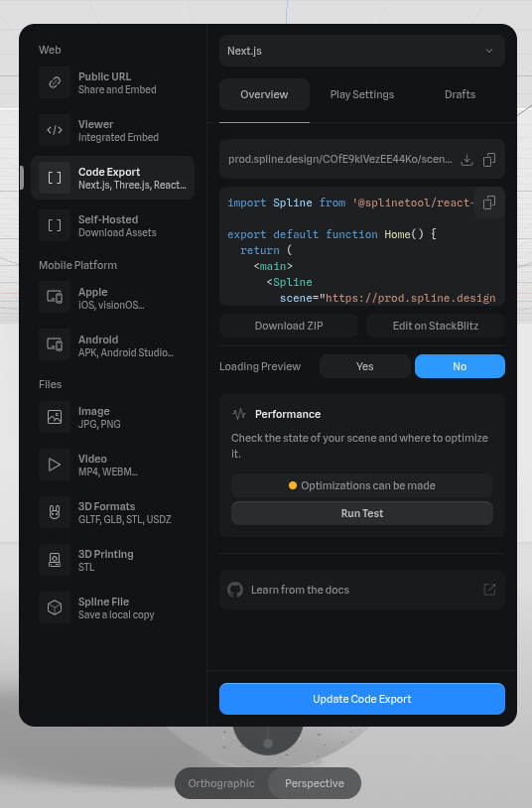This screenshot has width=532, height=808.
Task: Select 3D Formats GLTF, GLB export
Action: pyautogui.click(x=113, y=512)
